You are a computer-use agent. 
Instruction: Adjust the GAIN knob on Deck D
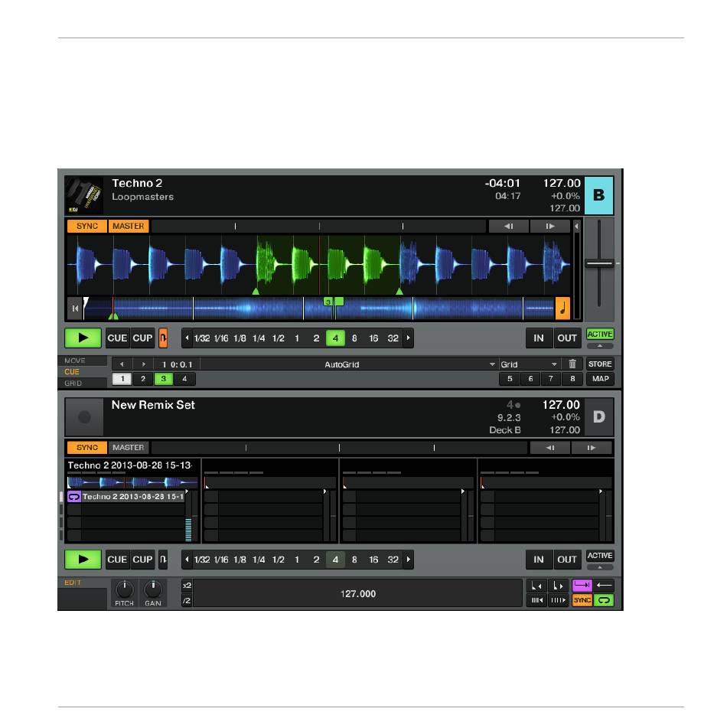click(153, 589)
